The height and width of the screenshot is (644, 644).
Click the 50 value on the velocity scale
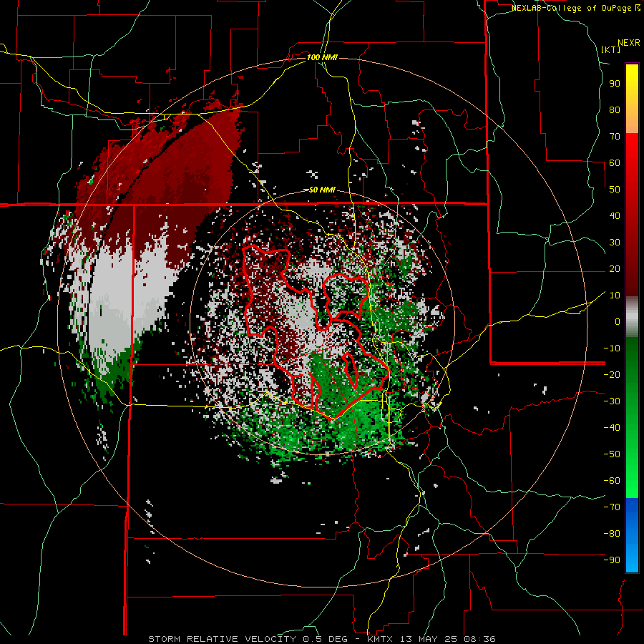pyautogui.click(x=615, y=190)
